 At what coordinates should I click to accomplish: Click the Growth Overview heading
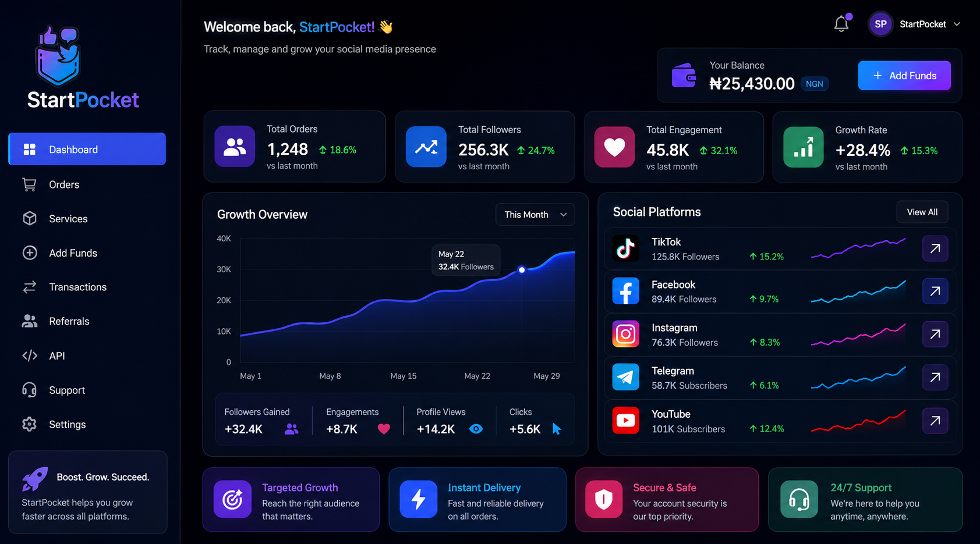262,215
